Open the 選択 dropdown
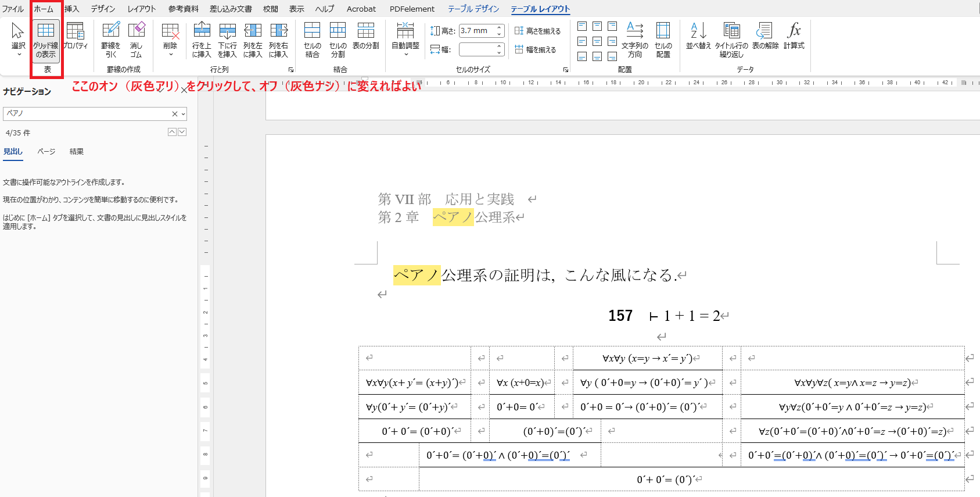Viewport: 980px width, 497px height. [19, 40]
